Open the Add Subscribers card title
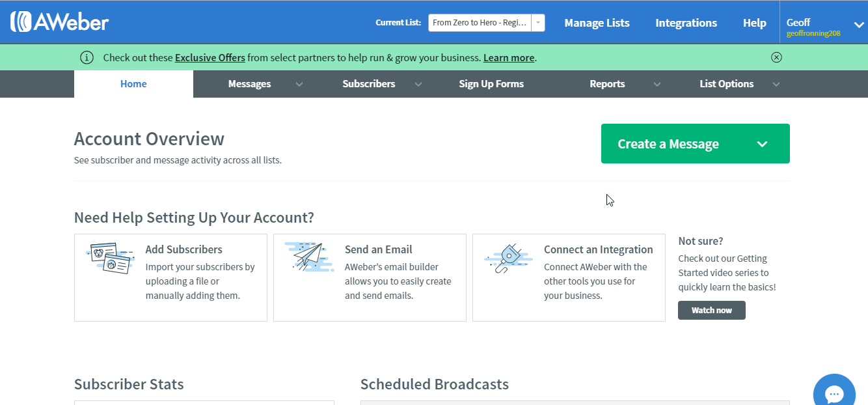The height and width of the screenshot is (405, 868). click(x=184, y=249)
